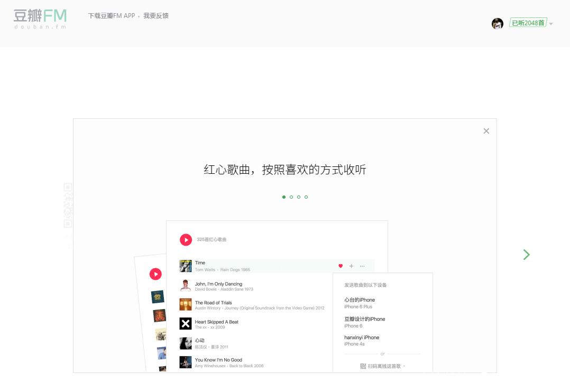Image resolution: width=570 pixels, height=392 pixels.
Task: Select the song You Know I'm No Good
Action: [x=218, y=360]
